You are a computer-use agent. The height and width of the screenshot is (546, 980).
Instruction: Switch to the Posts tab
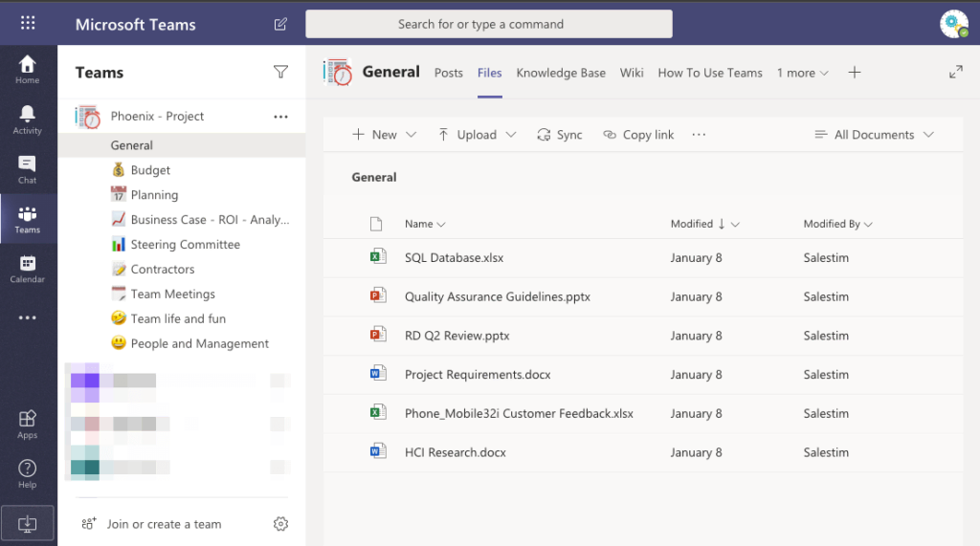point(449,73)
